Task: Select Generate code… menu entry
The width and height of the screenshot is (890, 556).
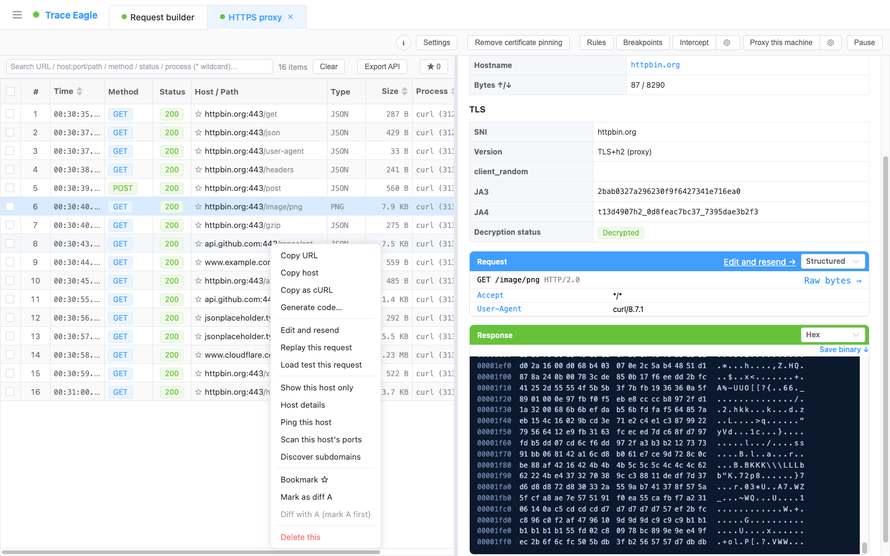Action: (326, 308)
